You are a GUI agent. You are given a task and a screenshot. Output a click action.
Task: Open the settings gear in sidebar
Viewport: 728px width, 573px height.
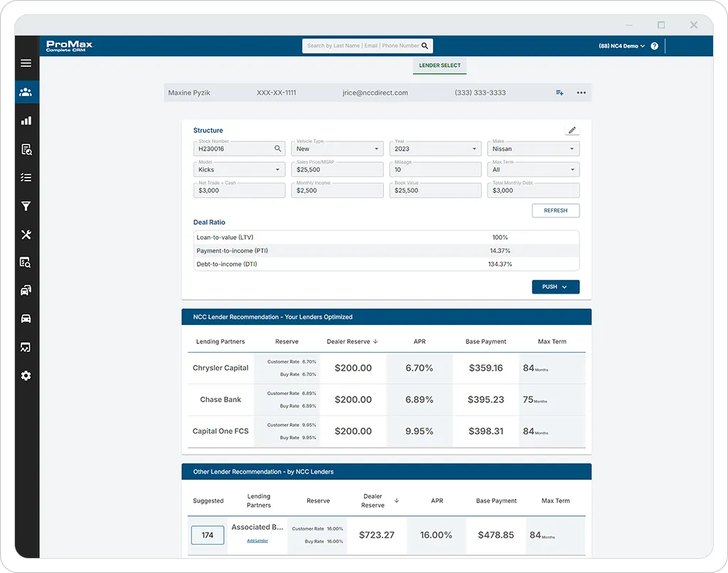click(26, 375)
